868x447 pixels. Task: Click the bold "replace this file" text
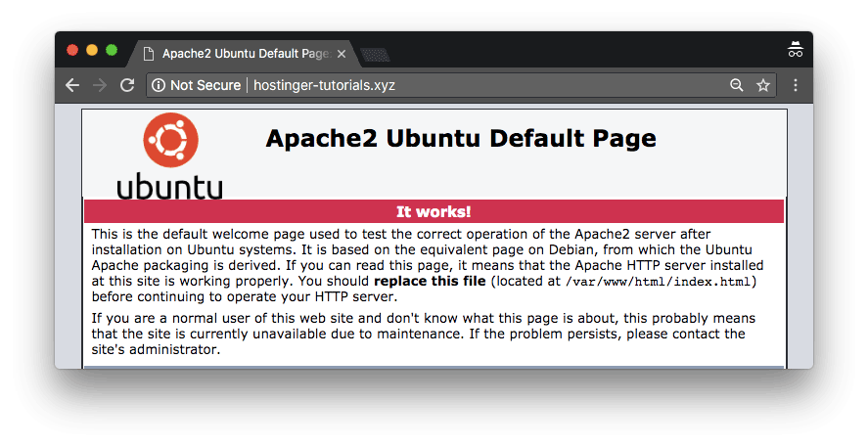(430, 282)
